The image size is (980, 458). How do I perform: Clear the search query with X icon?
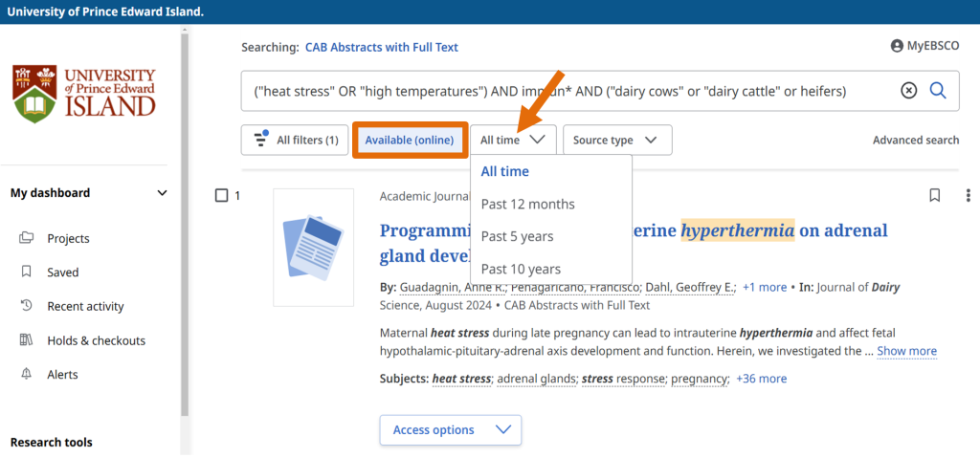click(x=908, y=91)
